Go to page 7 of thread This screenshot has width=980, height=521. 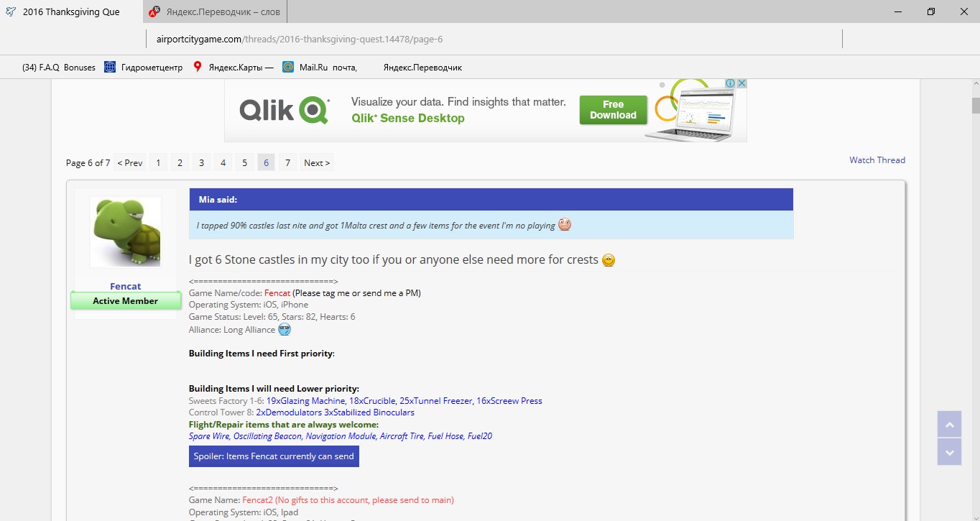(287, 163)
